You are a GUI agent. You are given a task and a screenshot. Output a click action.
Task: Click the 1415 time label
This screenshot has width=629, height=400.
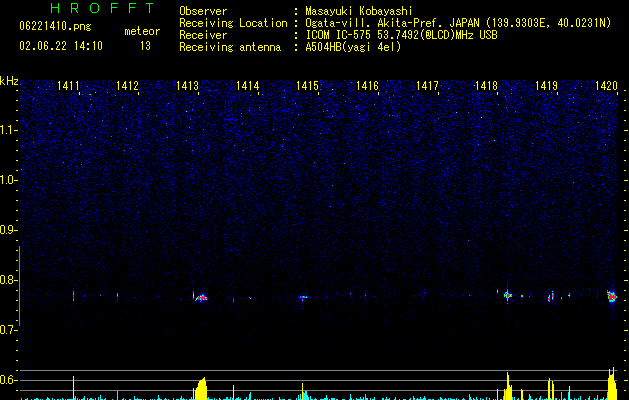[x=307, y=87]
